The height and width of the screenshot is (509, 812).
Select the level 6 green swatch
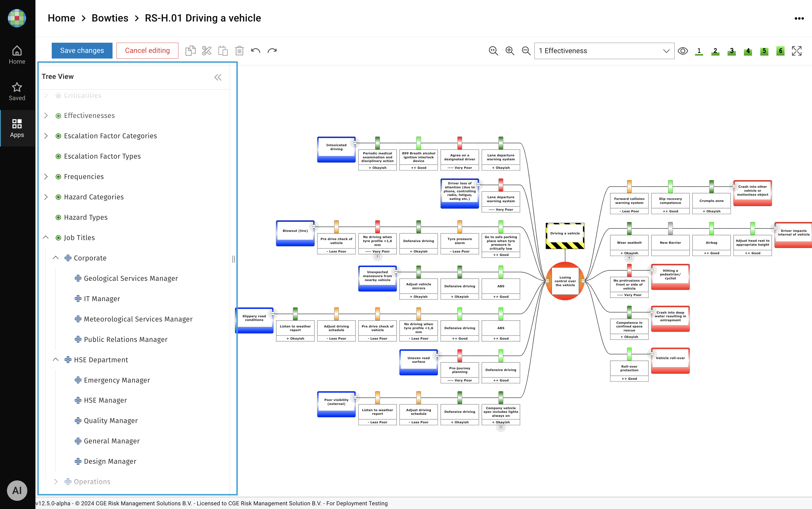(x=780, y=51)
